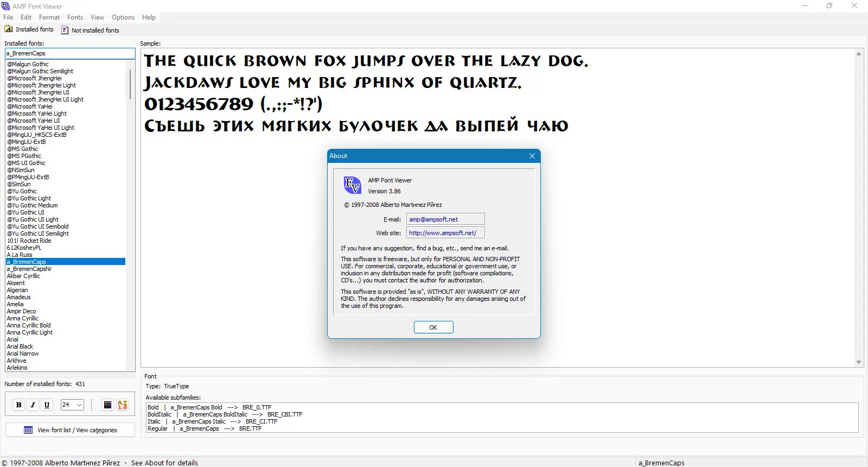
Task: Toggle underline style for the sample
Action: (x=47, y=405)
